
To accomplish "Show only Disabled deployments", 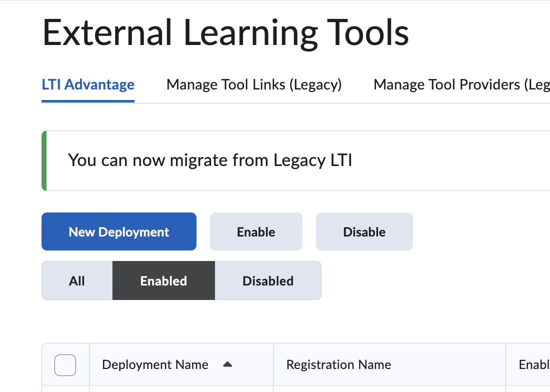I will [268, 280].
